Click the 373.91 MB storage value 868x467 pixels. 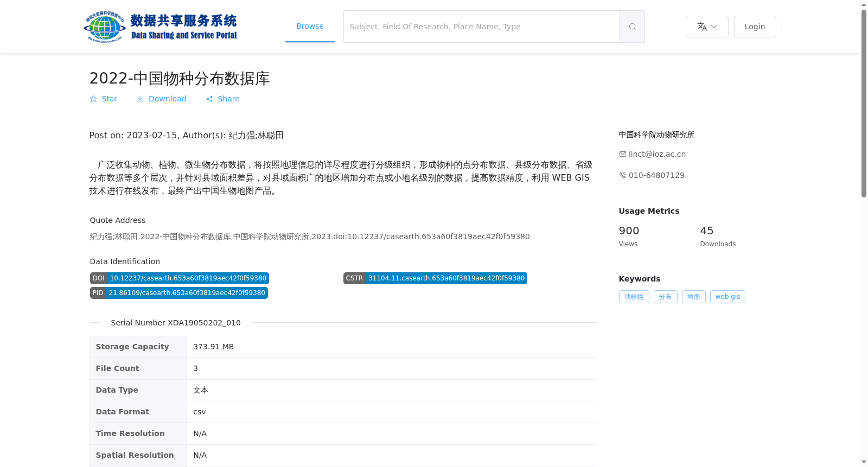pos(214,347)
